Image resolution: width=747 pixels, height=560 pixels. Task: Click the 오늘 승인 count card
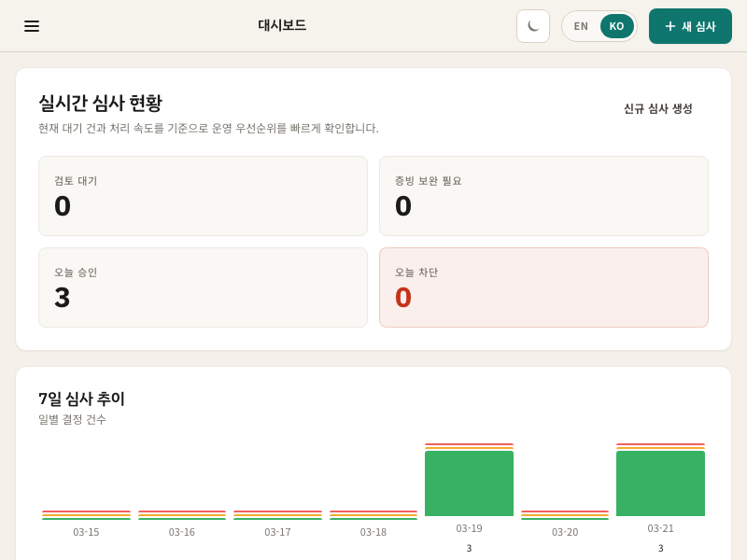[203, 287]
